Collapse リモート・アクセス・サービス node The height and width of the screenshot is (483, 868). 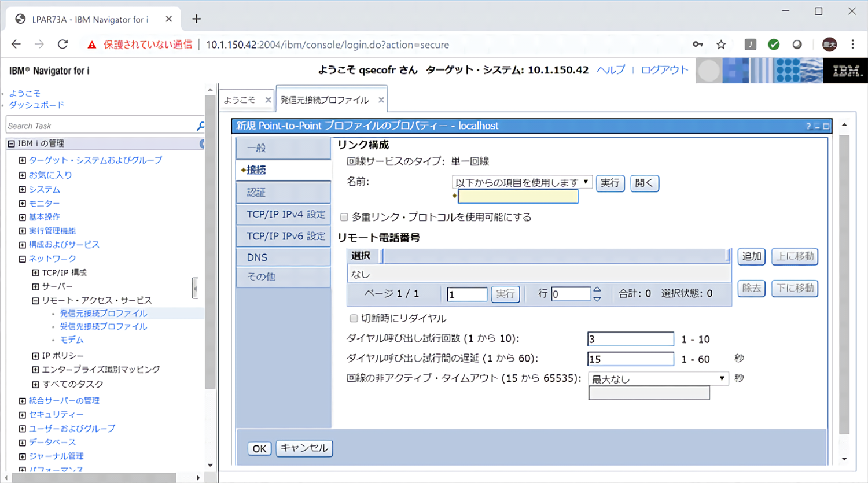point(35,301)
